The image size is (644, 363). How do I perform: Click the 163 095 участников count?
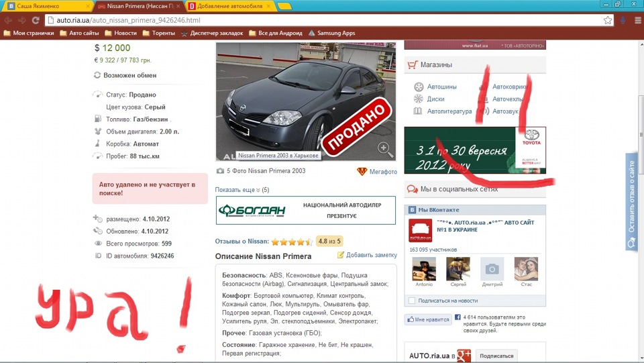pyautogui.click(x=433, y=250)
